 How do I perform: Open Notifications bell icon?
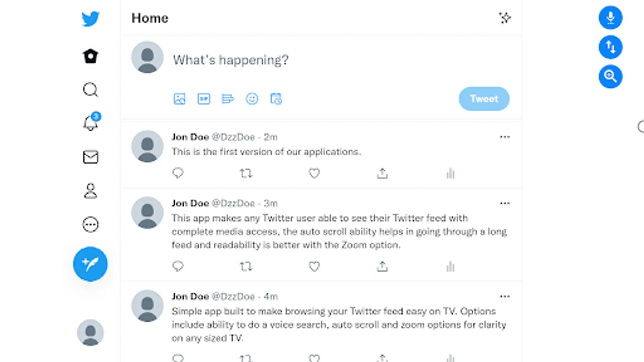[x=91, y=123]
